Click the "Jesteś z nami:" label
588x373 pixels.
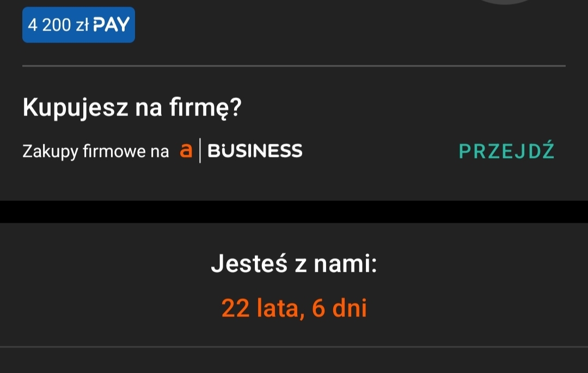pos(294,264)
